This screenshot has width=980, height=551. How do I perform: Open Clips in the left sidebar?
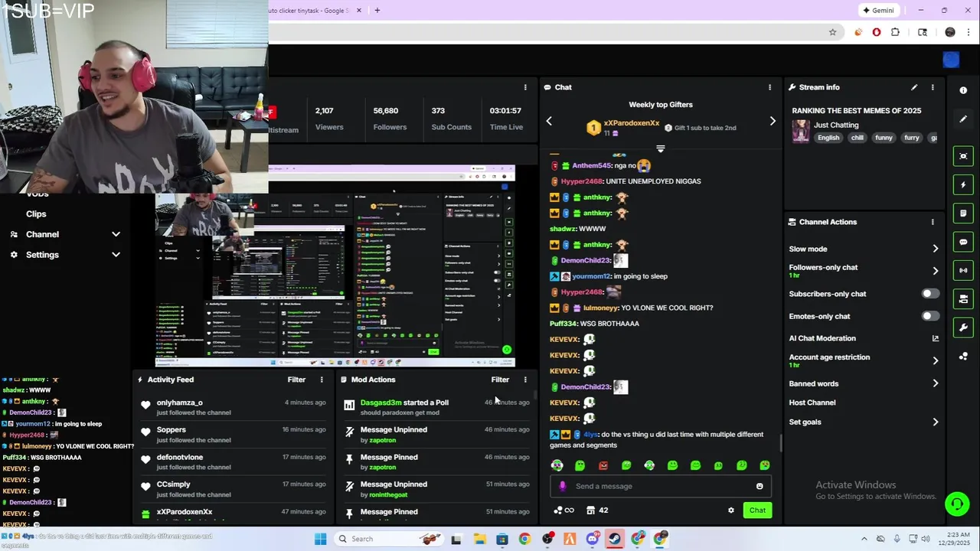tap(36, 214)
